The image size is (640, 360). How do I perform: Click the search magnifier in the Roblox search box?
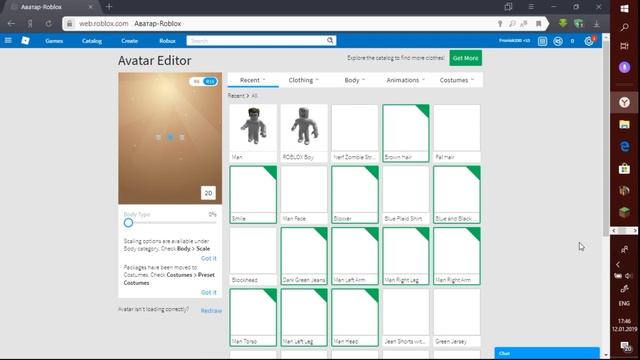tap(330, 40)
